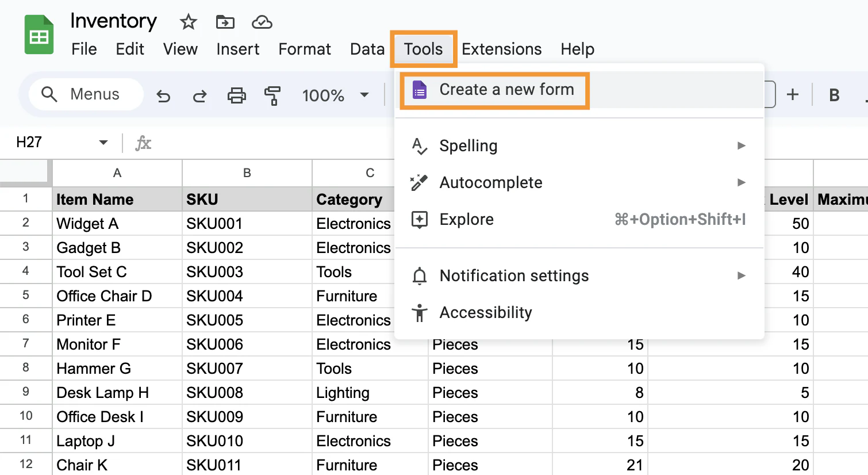Print the spreadsheet
This screenshot has width=868, height=475.
tap(236, 95)
